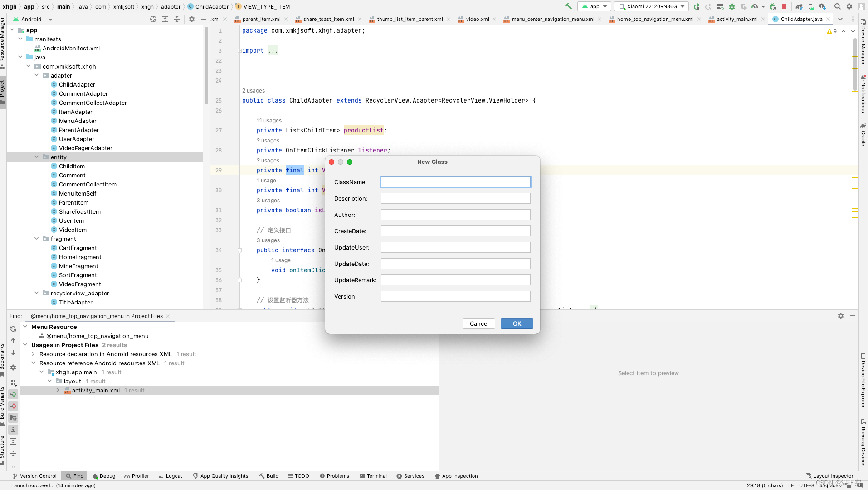
Task: Close the ChildAdapter.java editor tab
Action: click(828, 19)
